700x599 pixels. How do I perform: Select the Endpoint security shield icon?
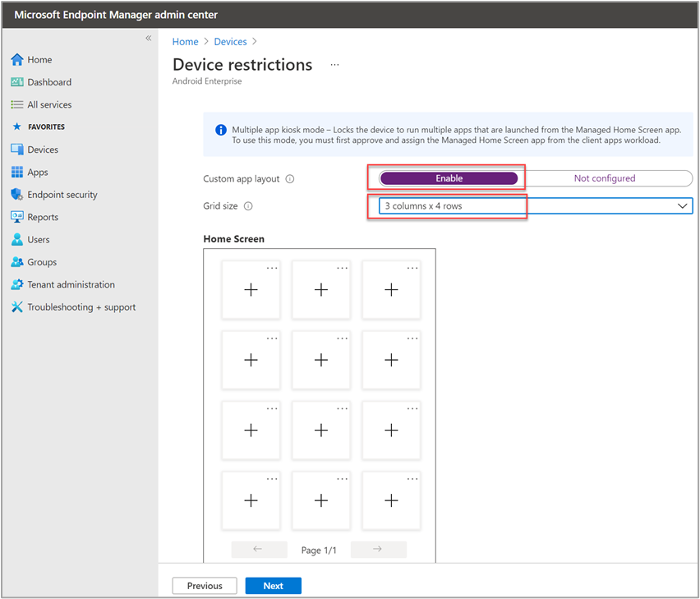coord(17,195)
